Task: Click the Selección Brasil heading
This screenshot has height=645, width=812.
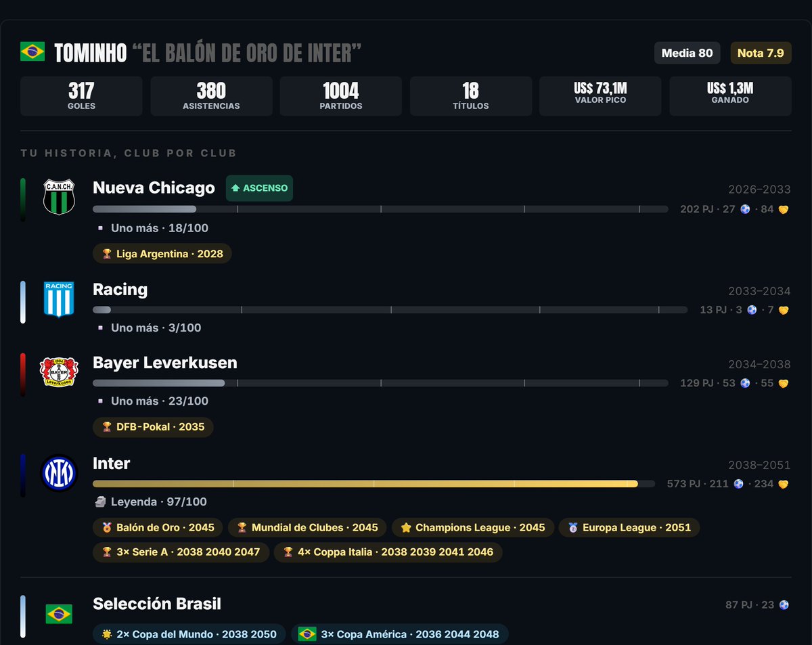Action: pos(157,604)
